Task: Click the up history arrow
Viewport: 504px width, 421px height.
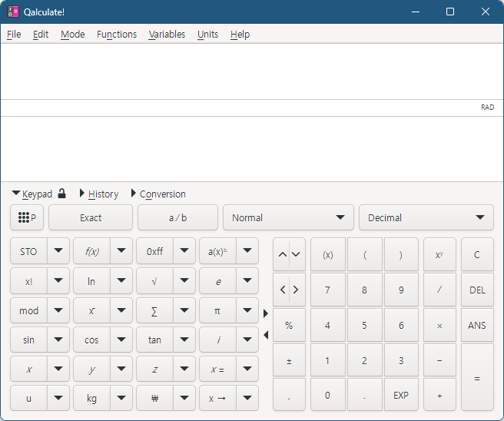Action: pos(282,254)
